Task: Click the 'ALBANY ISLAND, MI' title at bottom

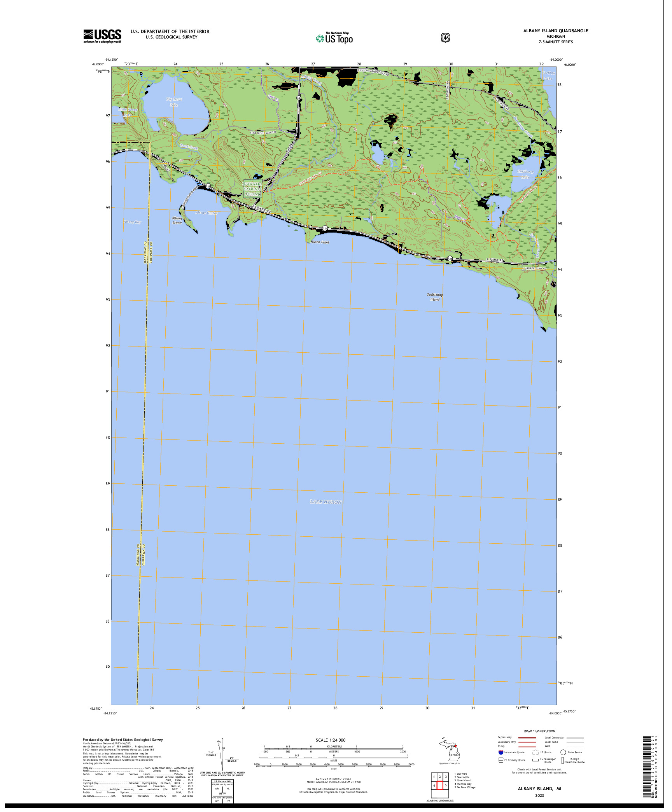Action: 539,789
